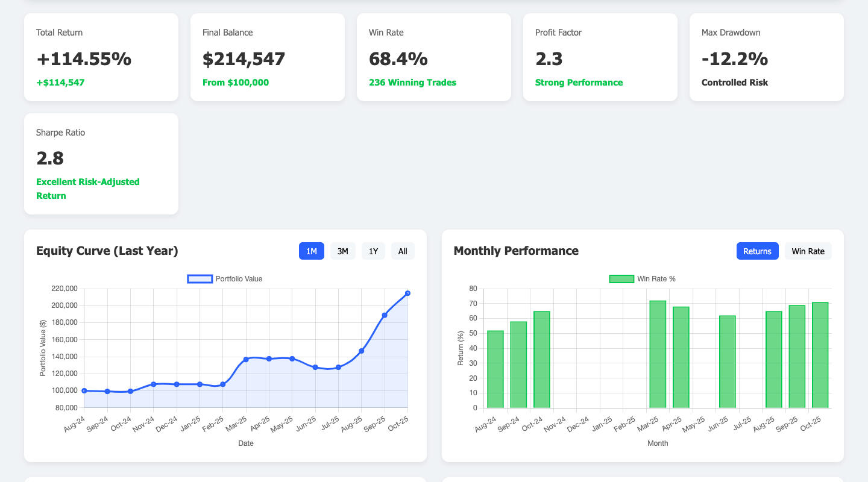Switch equity curve to 1Y range
The height and width of the screenshot is (482, 868).
point(373,251)
